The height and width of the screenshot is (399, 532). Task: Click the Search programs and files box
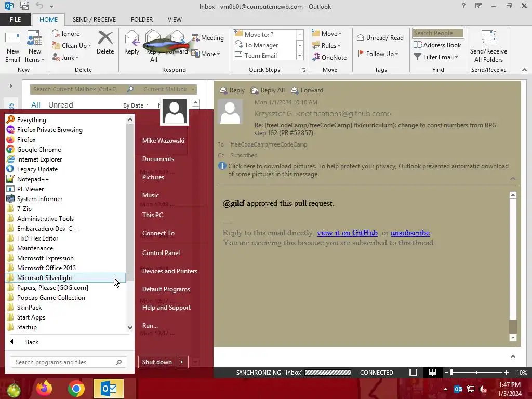(x=69, y=362)
